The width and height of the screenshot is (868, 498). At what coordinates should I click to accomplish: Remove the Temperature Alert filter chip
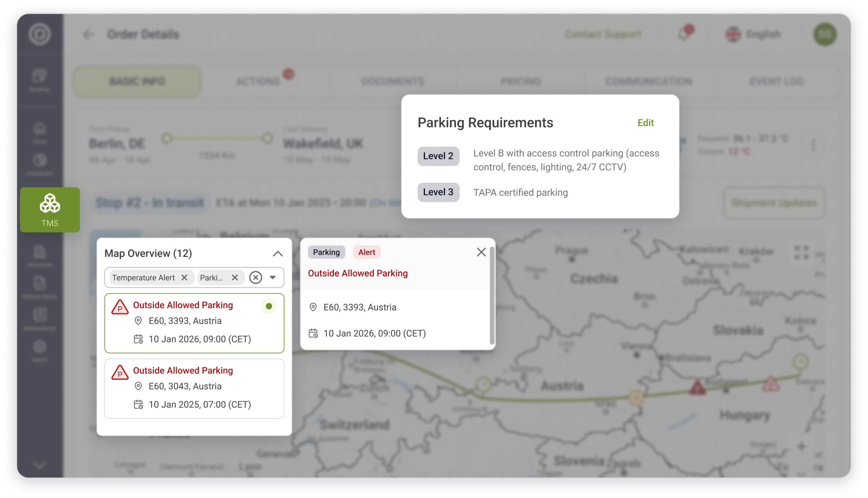click(185, 278)
